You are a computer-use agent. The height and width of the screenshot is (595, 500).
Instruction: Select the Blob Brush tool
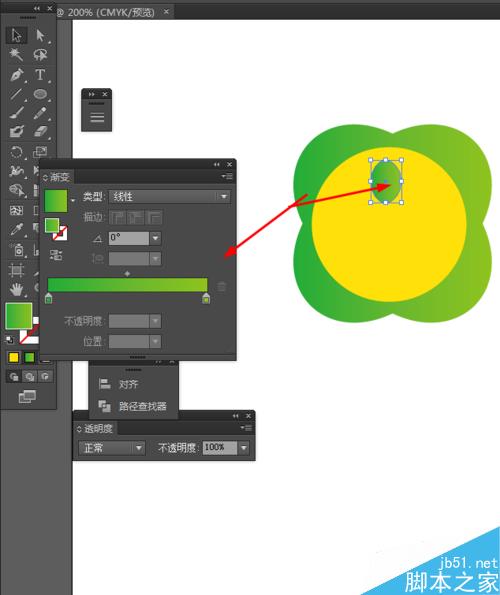pyautogui.click(x=16, y=132)
